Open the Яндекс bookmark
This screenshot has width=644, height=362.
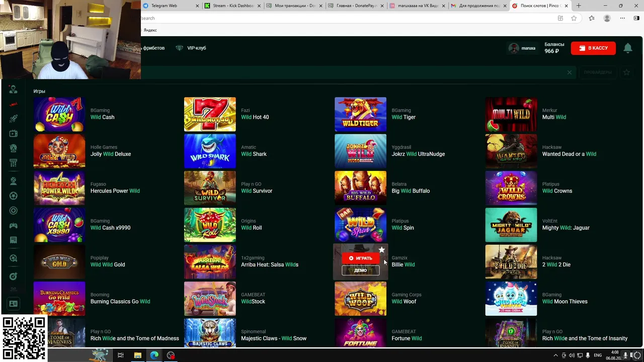150,30
